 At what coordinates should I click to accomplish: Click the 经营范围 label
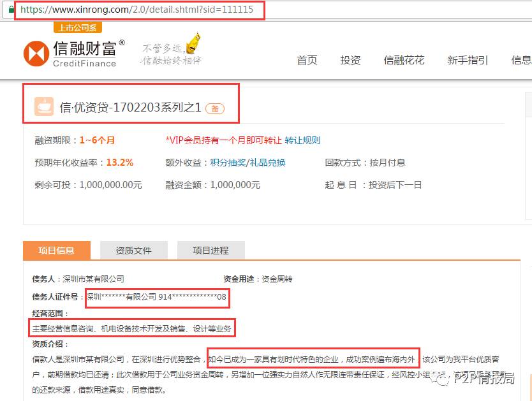point(50,314)
